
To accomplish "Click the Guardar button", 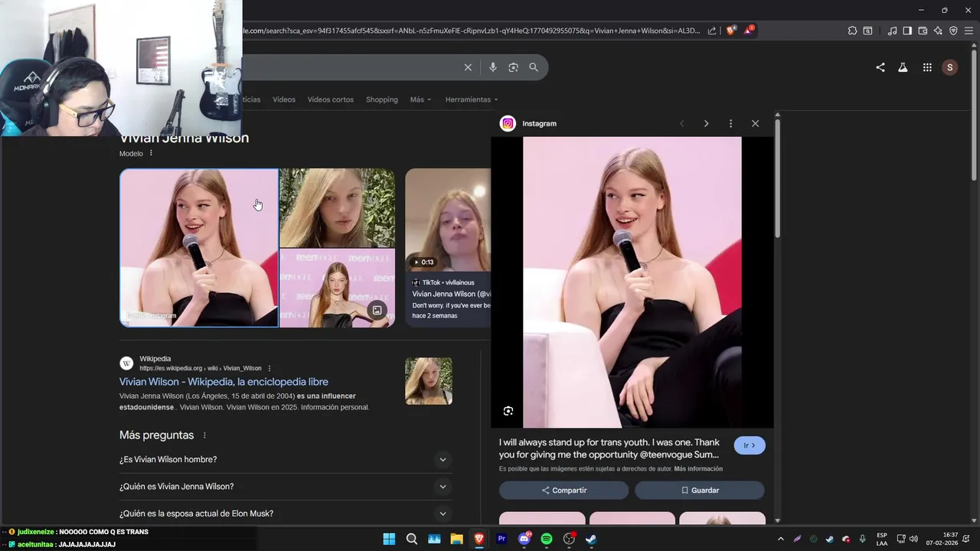I will tap(700, 491).
